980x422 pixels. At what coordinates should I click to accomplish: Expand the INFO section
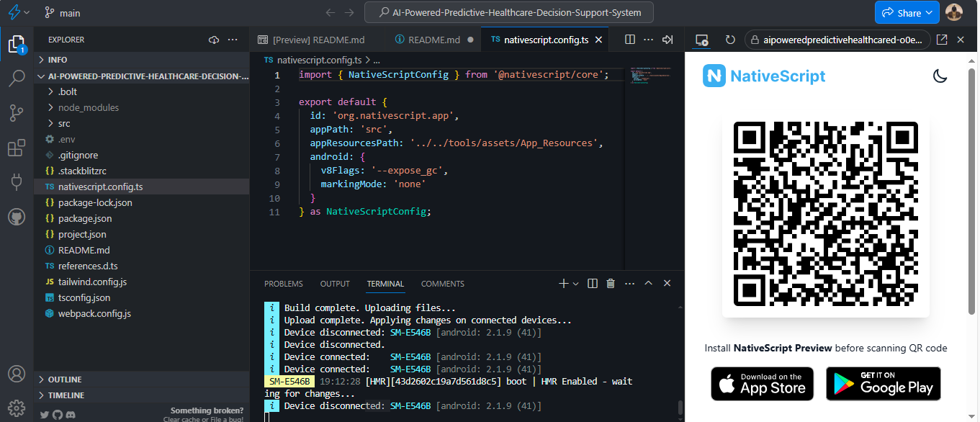tap(142, 60)
